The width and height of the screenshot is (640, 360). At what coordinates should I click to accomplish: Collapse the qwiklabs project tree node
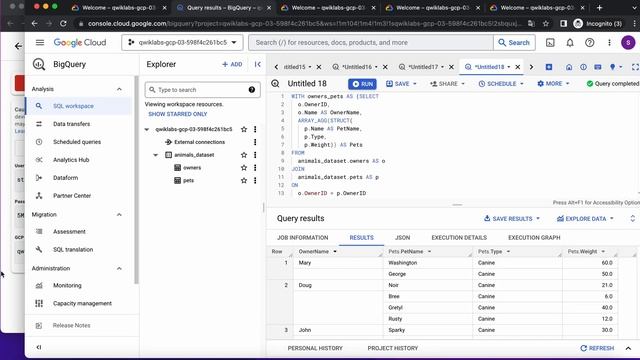coord(147,129)
